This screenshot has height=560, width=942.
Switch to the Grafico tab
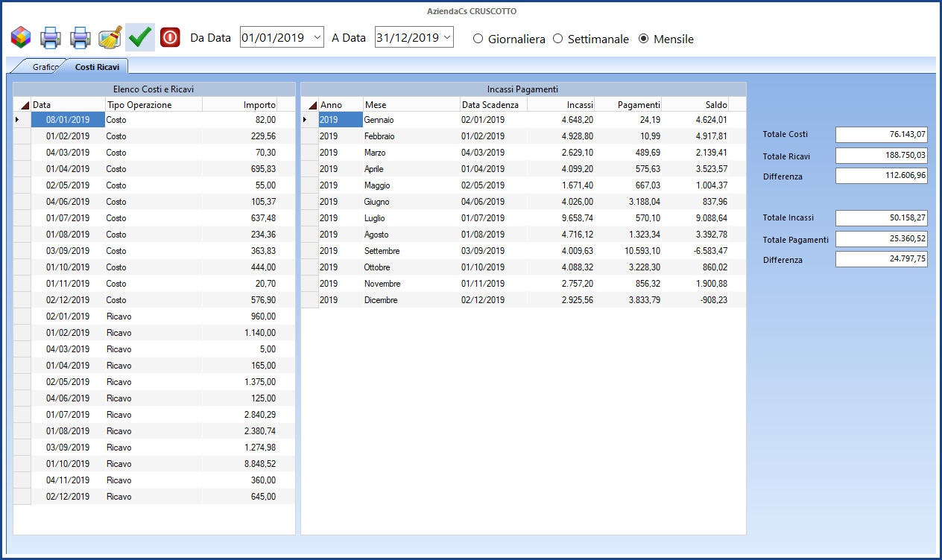click(45, 67)
